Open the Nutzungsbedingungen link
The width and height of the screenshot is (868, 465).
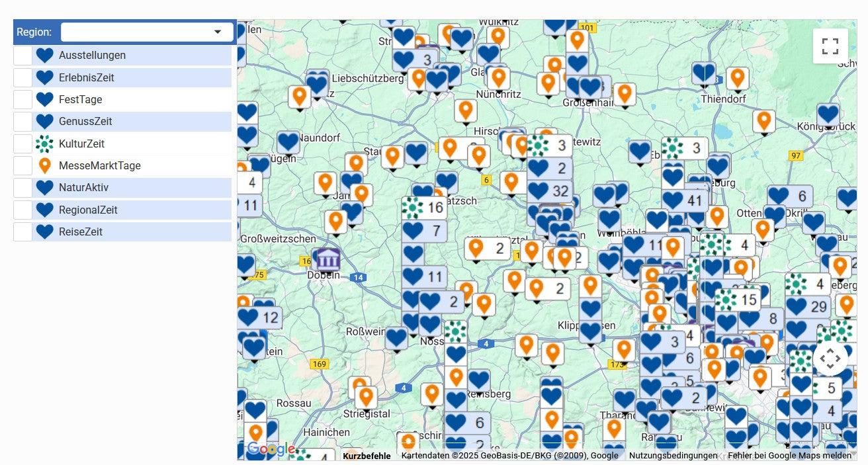(673, 456)
